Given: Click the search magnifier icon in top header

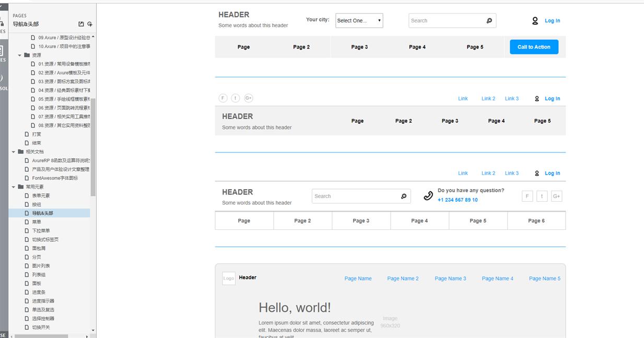Looking at the screenshot, I should (489, 21).
